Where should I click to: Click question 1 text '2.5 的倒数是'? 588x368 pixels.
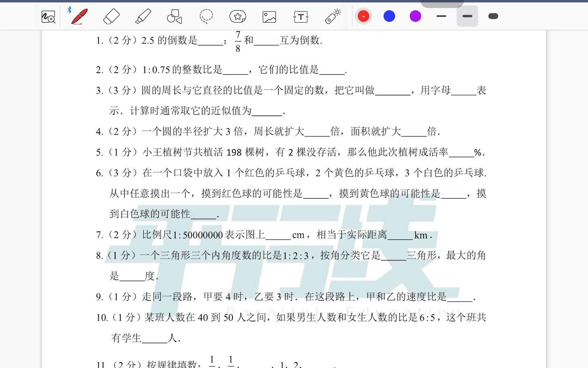[x=169, y=40]
